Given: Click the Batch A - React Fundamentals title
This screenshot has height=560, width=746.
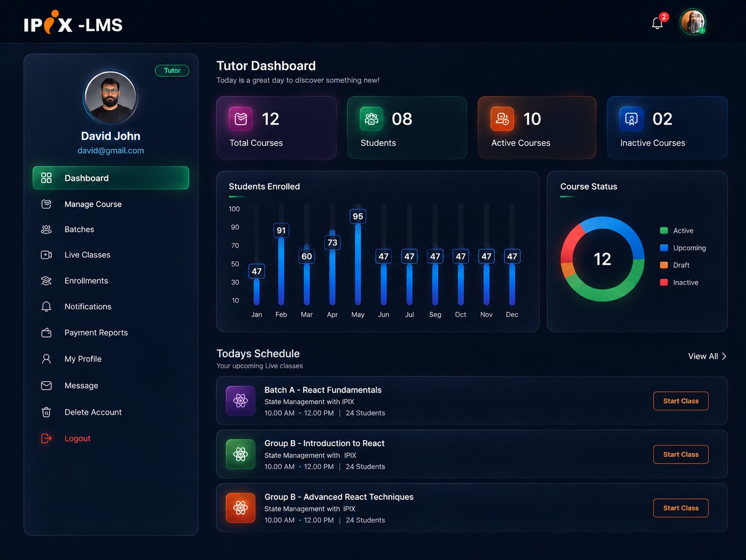Looking at the screenshot, I should tap(323, 390).
